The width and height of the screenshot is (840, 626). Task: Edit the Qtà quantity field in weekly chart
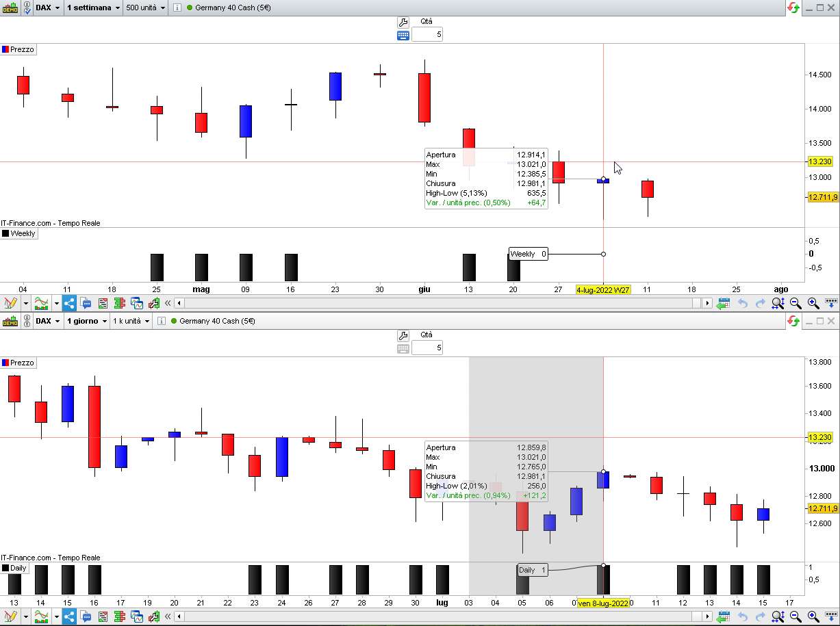427,34
